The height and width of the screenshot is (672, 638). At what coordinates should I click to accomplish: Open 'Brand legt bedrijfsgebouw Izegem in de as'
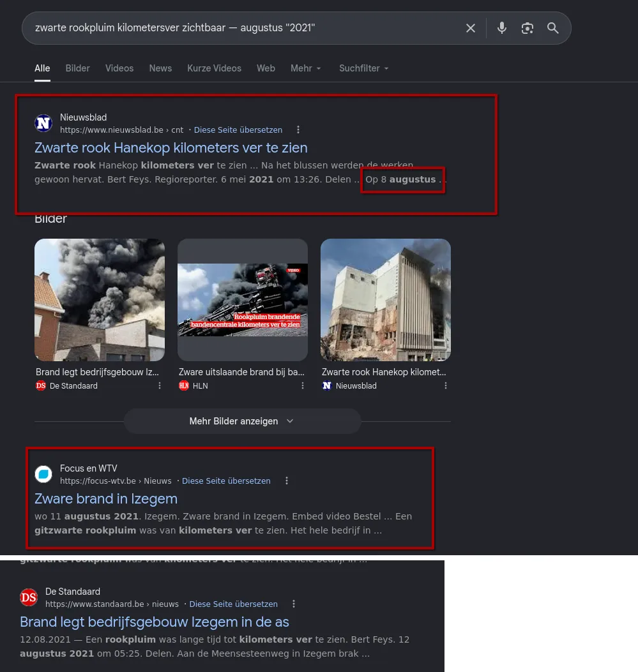click(155, 622)
